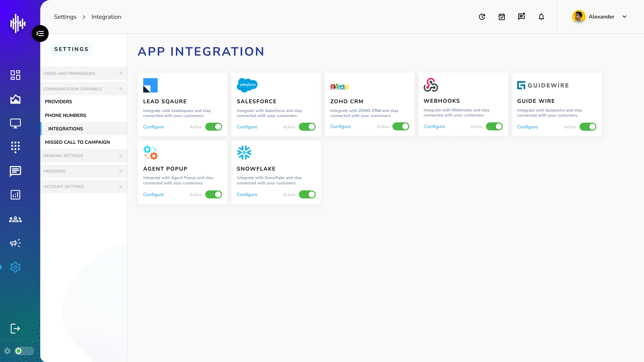This screenshot has width=644, height=362.
Task: Toggle Snowflake active switch
Action: point(307,195)
